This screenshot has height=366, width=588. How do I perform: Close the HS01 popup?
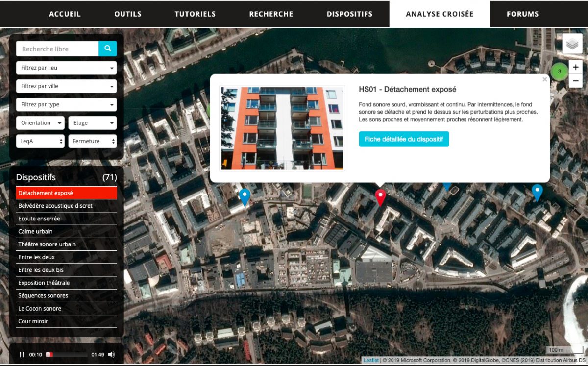point(544,79)
